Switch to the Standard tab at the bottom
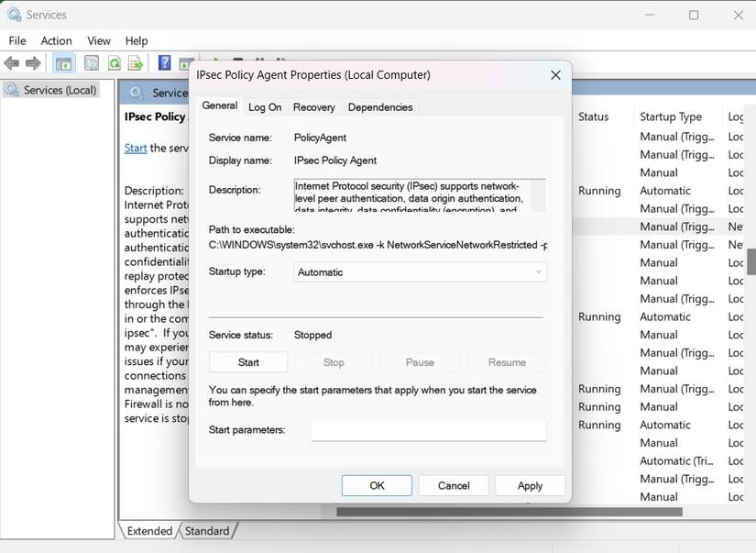Viewport: 756px width, 553px height. click(207, 531)
